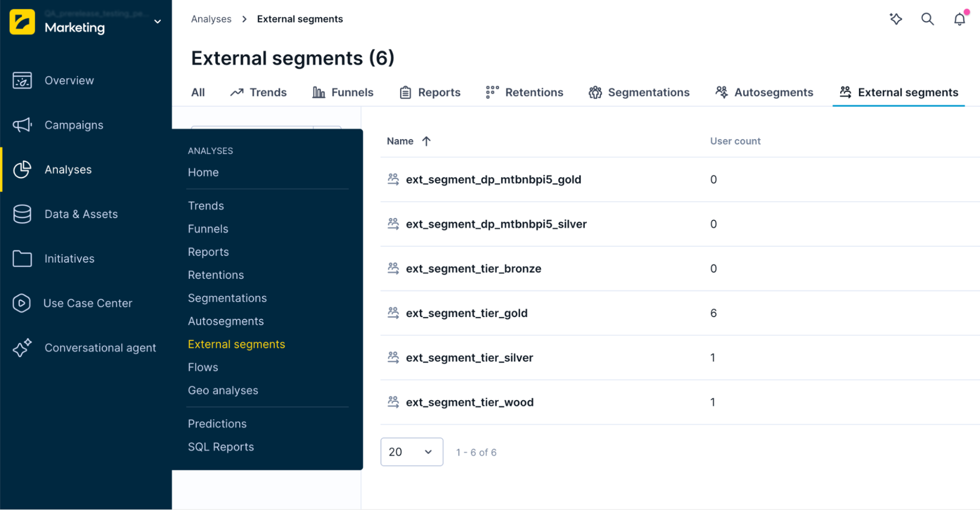980x510 pixels.
Task: Open ext_segment_tier_bronze segment
Action: (x=474, y=269)
